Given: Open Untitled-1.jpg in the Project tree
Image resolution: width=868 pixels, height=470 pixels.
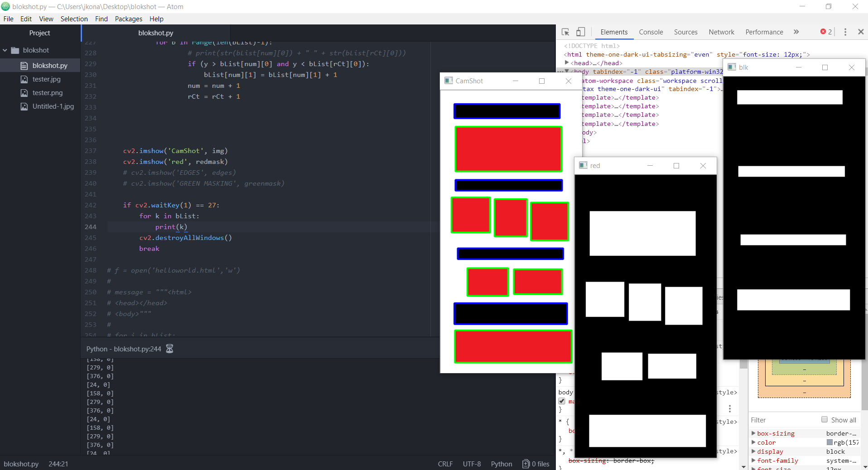Looking at the screenshot, I should point(53,106).
